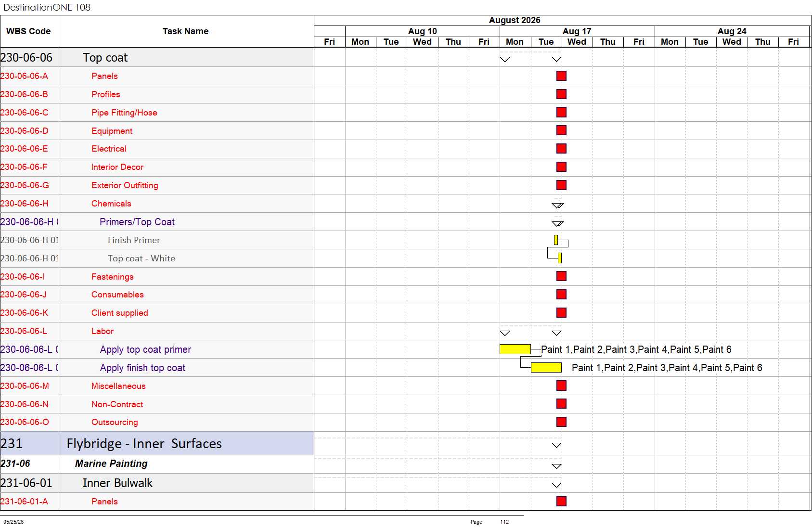The height and width of the screenshot is (528, 812).
Task: Click the DestinationONE 108 title
Action: pyautogui.click(x=47, y=7)
